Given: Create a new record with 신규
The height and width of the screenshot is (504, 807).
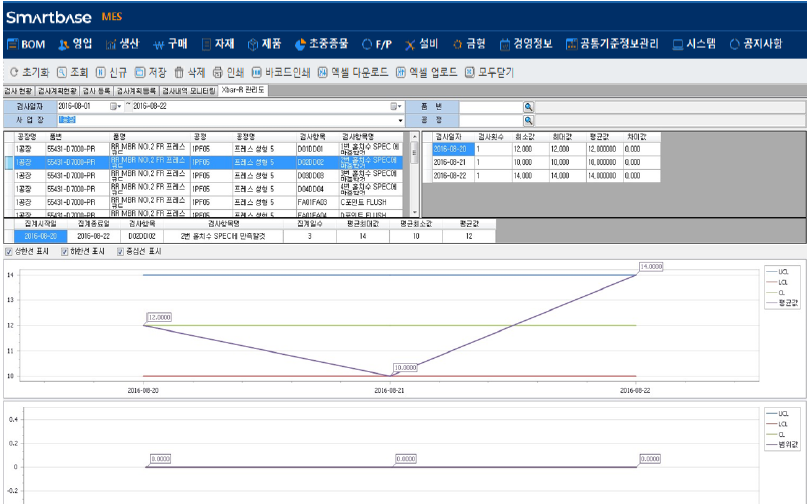Looking at the screenshot, I should click(111, 73).
